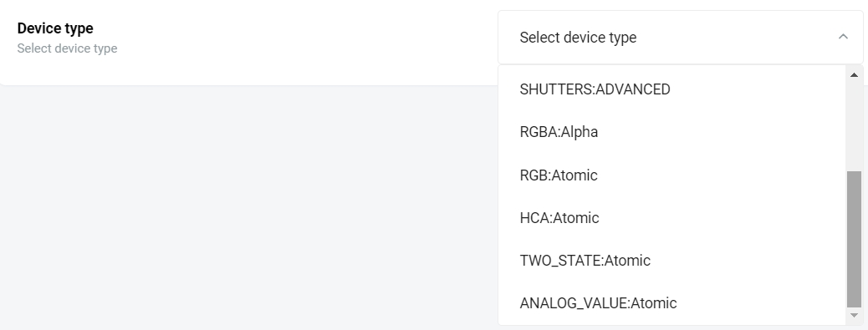Pick RGB:Atomic option

click(x=672, y=175)
